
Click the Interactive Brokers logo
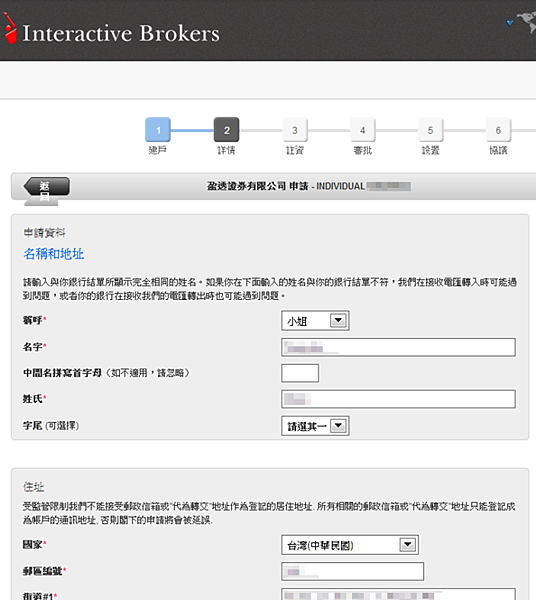tap(111, 30)
